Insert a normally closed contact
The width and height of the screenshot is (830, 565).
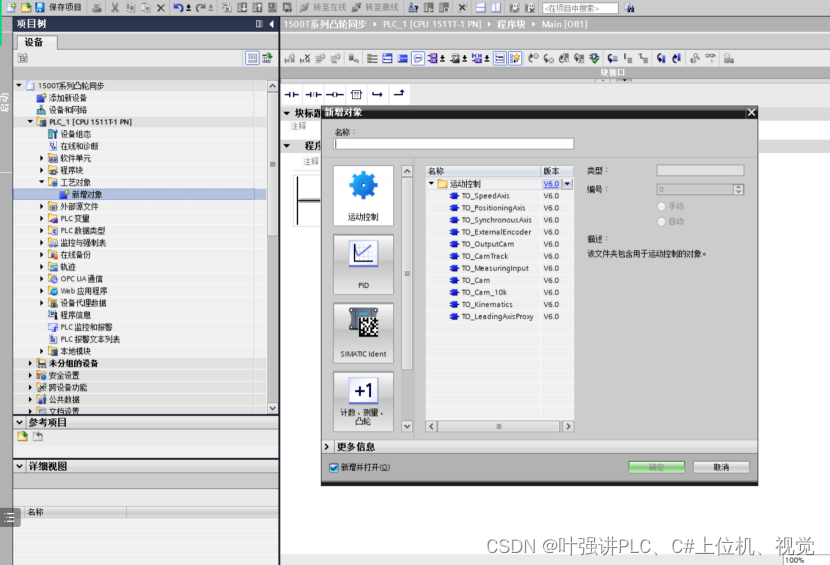[313, 95]
